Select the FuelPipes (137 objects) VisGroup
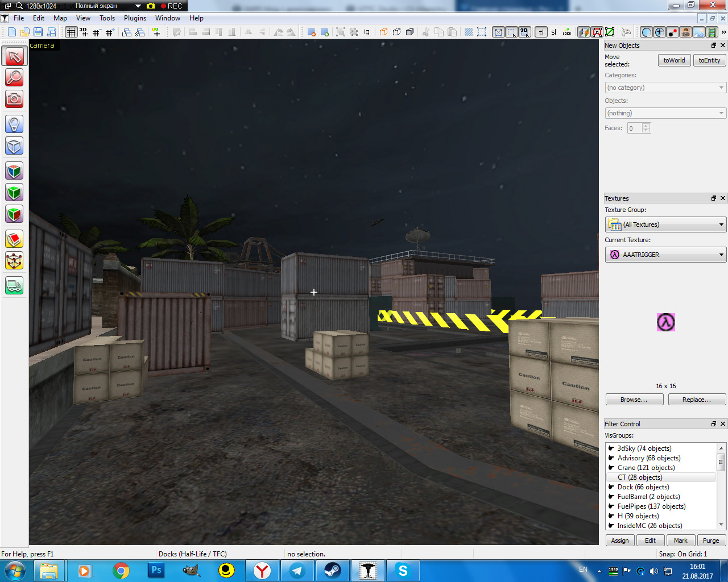 661,506
